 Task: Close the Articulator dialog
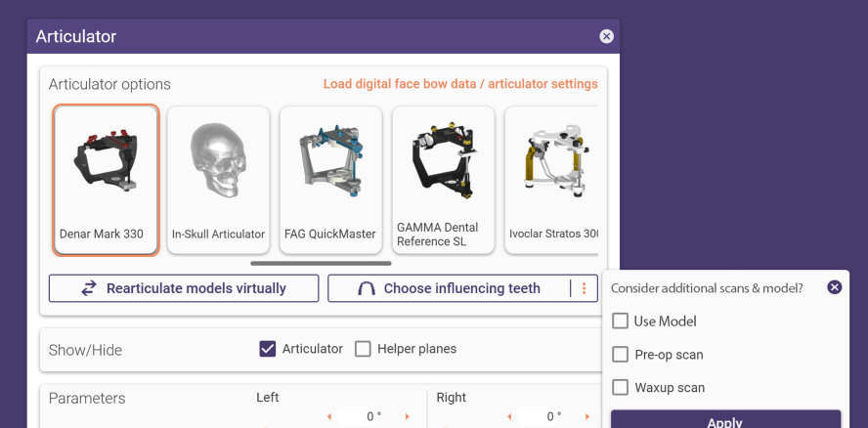[x=606, y=36]
